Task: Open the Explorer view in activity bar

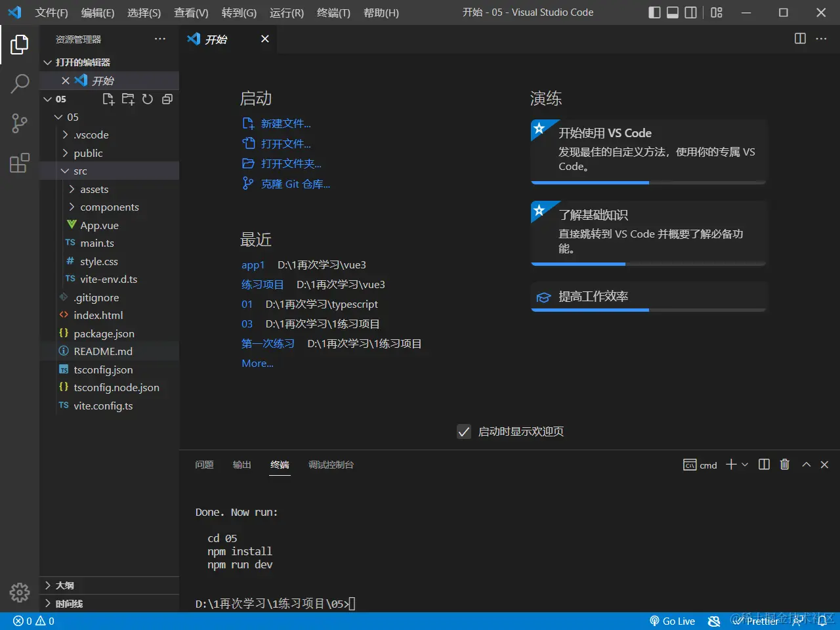Action: pos(20,45)
